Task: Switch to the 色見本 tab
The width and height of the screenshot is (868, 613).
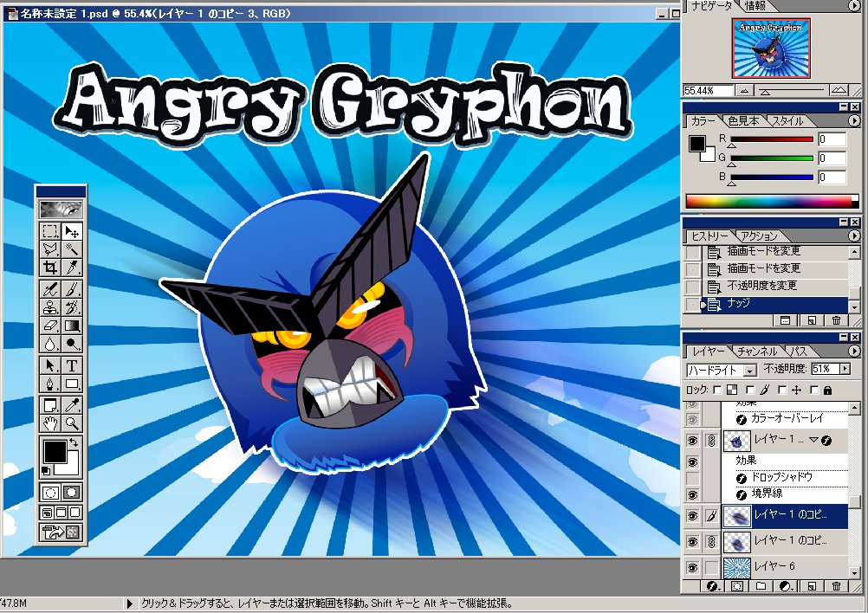Action: (743, 120)
